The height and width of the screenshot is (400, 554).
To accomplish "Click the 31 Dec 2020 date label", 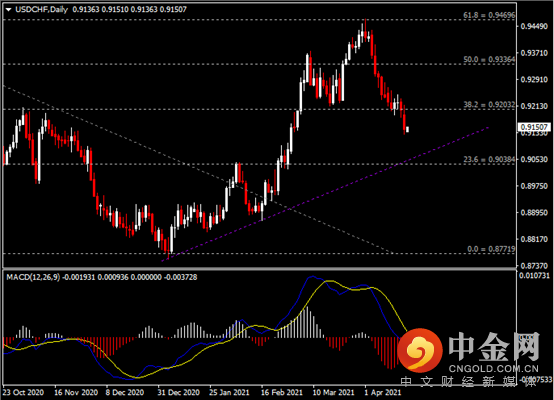I will [178, 392].
